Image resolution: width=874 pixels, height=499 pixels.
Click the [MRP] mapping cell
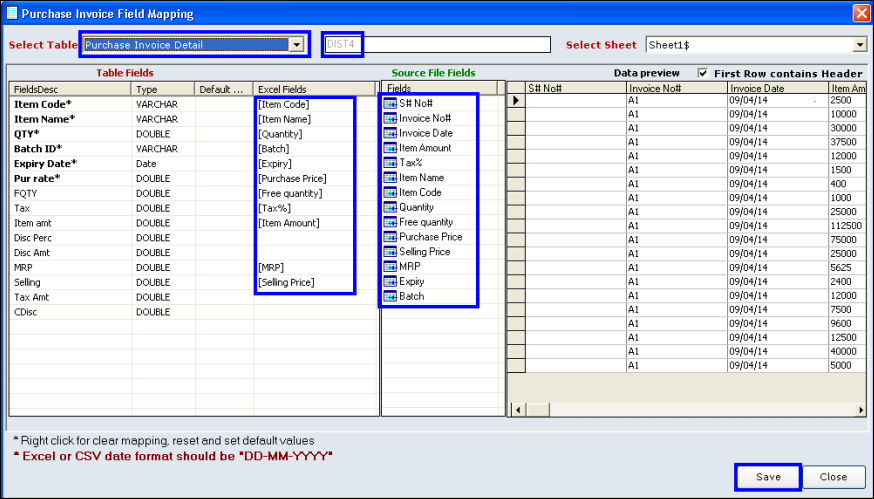[315, 268]
